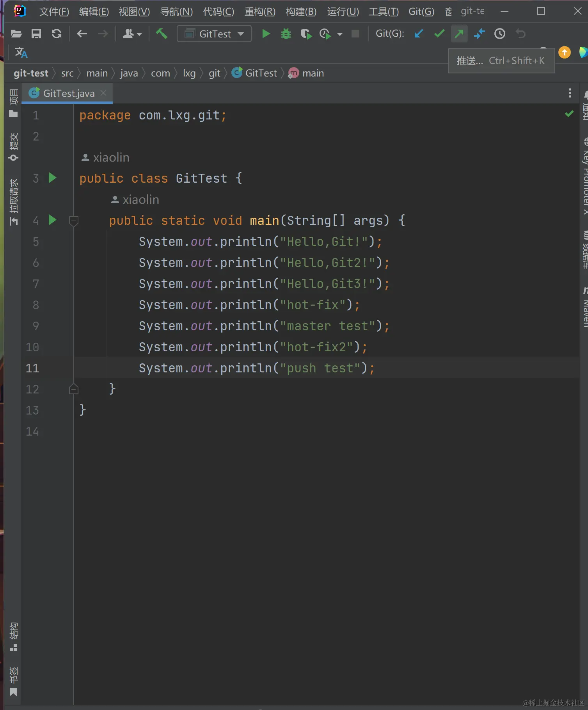Image resolution: width=588 pixels, height=710 pixels.
Task: Toggle the Key Promoter X panel
Action: [x=584, y=176]
